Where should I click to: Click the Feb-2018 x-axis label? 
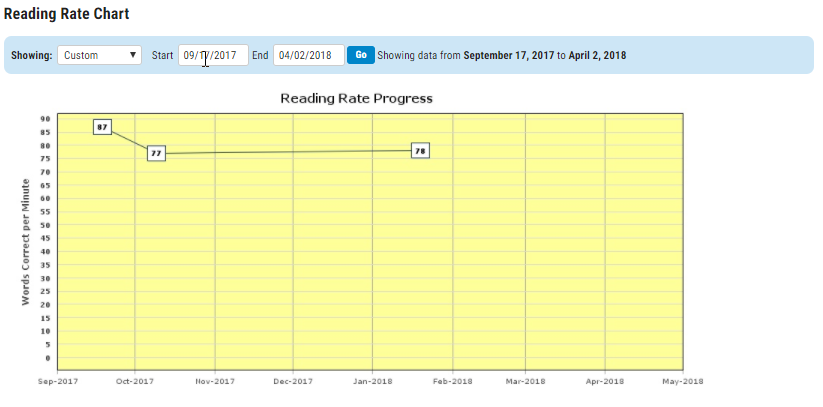pyautogui.click(x=453, y=381)
